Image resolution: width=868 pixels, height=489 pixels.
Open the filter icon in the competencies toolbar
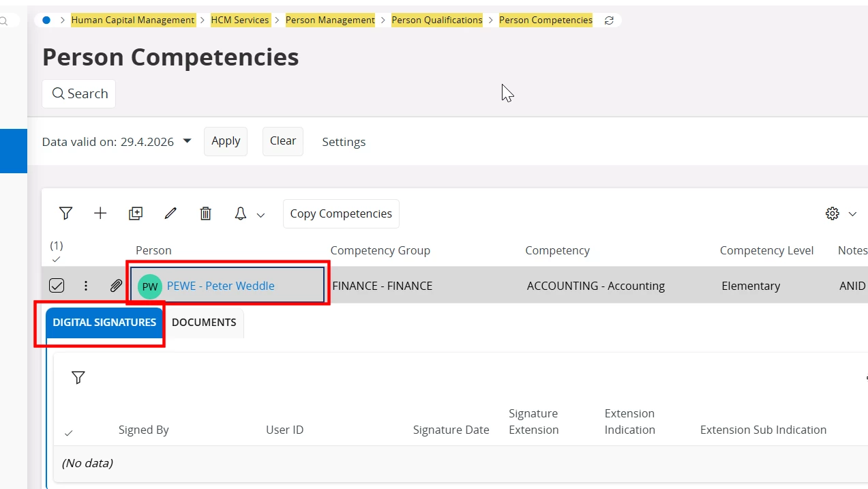(x=65, y=213)
